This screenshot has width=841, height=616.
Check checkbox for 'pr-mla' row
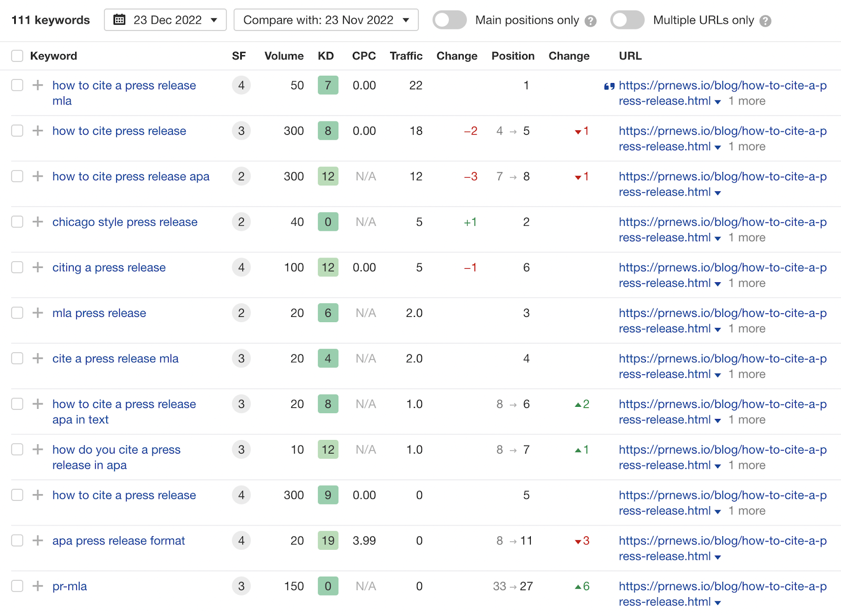[x=17, y=586]
